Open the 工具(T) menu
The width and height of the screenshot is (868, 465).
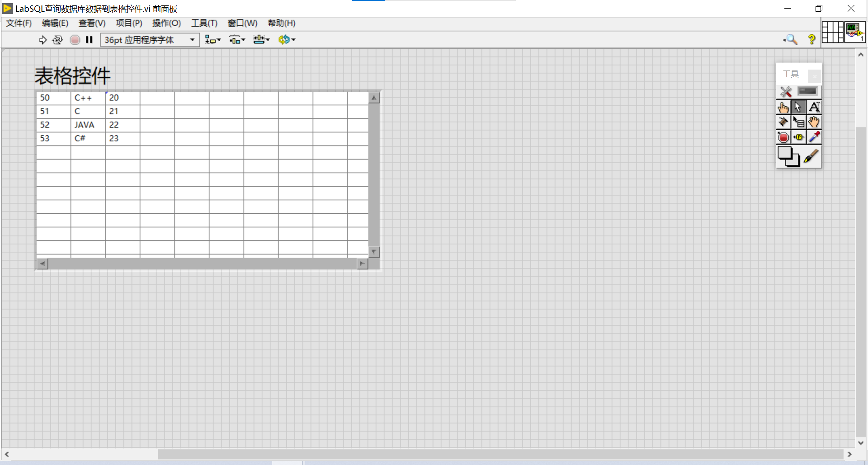point(204,23)
